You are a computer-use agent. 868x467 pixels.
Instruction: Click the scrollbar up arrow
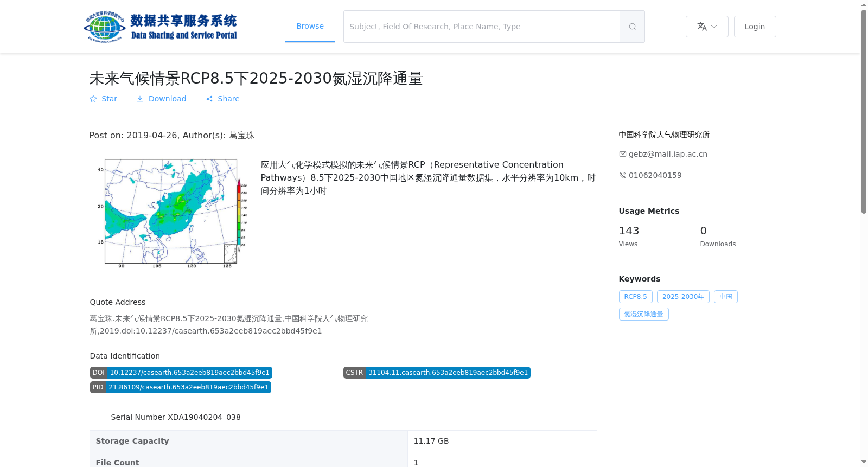[x=864, y=4]
